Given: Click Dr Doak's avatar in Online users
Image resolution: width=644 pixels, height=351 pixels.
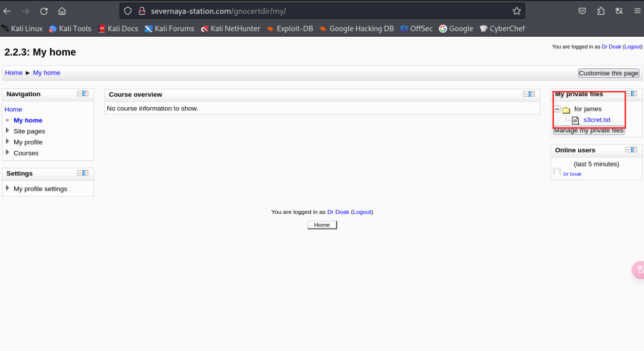Looking at the screenshot, I should [x=557, y=172].
